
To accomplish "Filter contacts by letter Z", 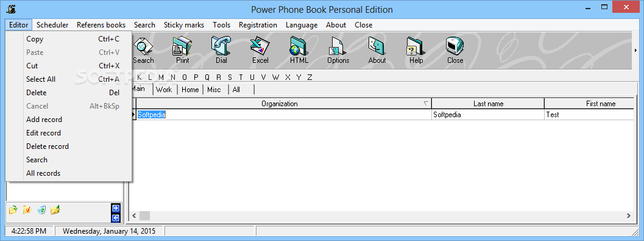I will tap(310, 77).
